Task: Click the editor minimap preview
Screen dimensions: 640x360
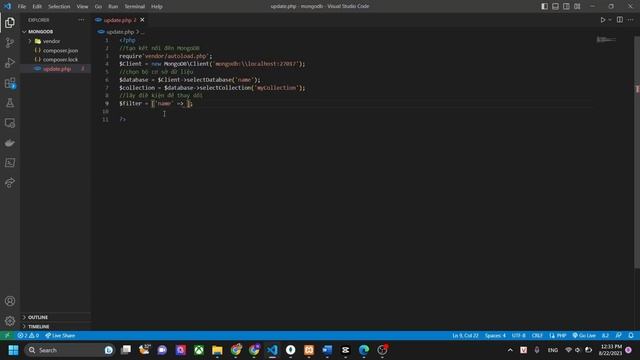Action: pyautogui.click(x=606, y=40)
